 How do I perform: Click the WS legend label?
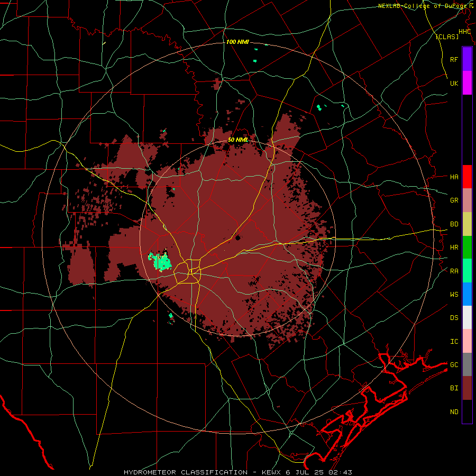point(454,294)
